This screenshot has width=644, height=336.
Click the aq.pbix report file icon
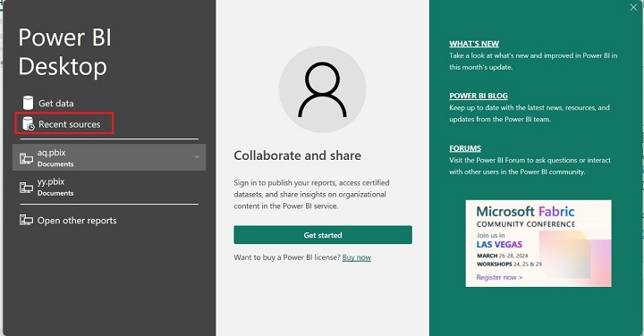[x=26, y=158]
